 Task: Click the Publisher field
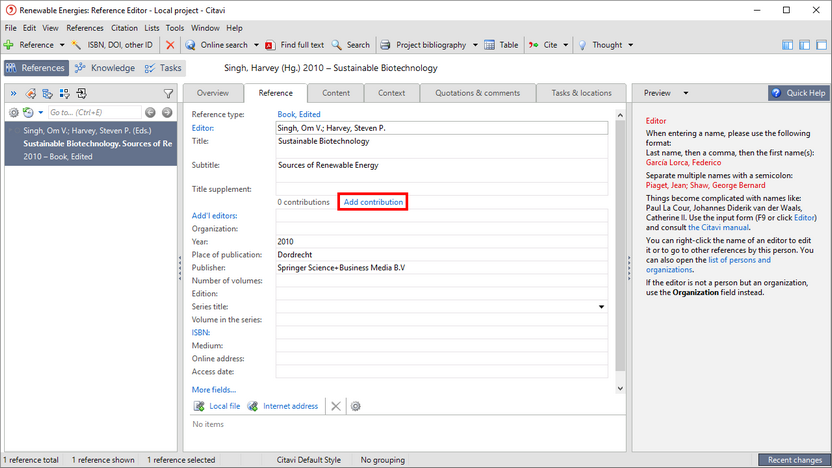click(x=441, y=267)
